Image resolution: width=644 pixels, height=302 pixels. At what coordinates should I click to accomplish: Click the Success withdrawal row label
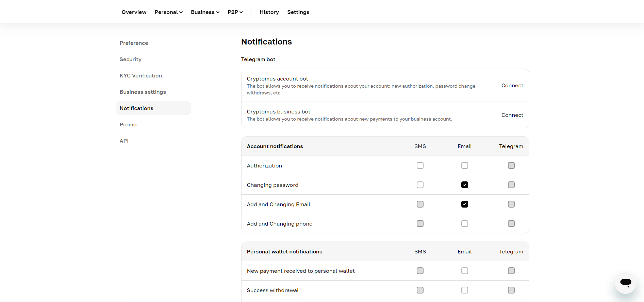point(273,290)
